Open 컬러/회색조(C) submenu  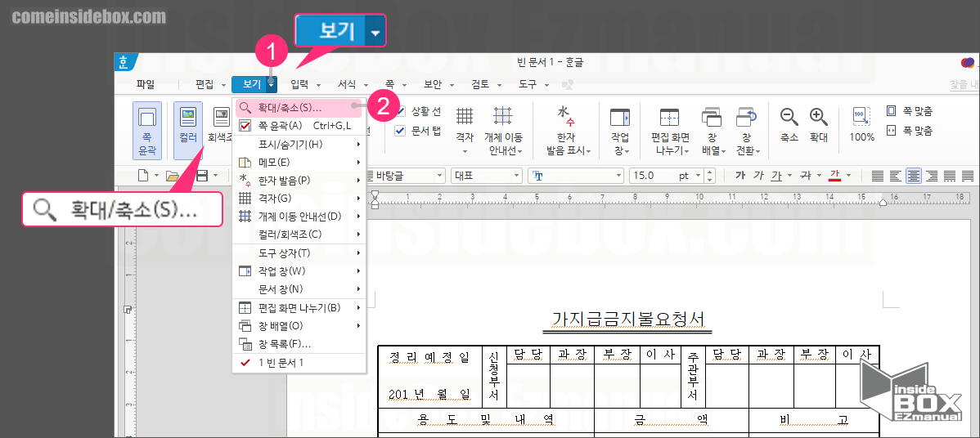point(299,235)
